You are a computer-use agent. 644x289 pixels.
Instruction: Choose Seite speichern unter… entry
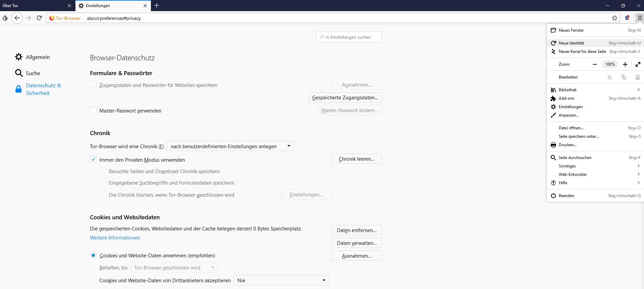click(595, 136)
